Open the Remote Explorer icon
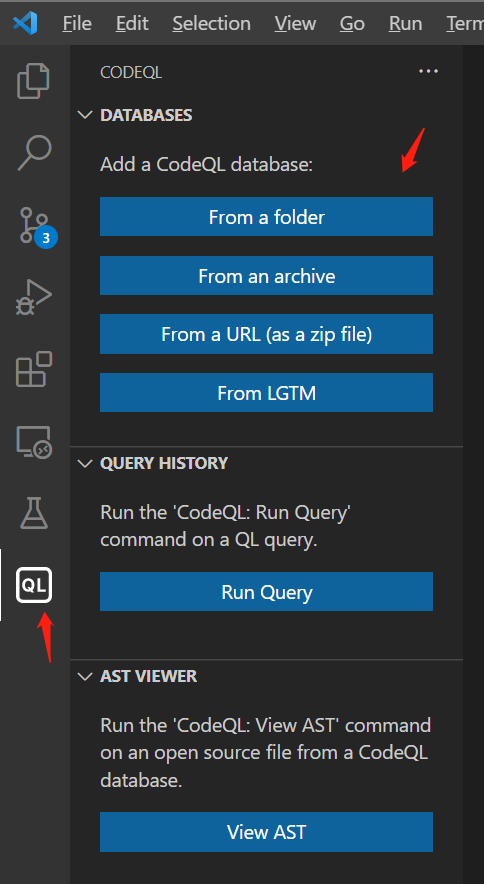The height and width of the screenshot is (884, 484). pyautogui.click(x=34, y=441)
